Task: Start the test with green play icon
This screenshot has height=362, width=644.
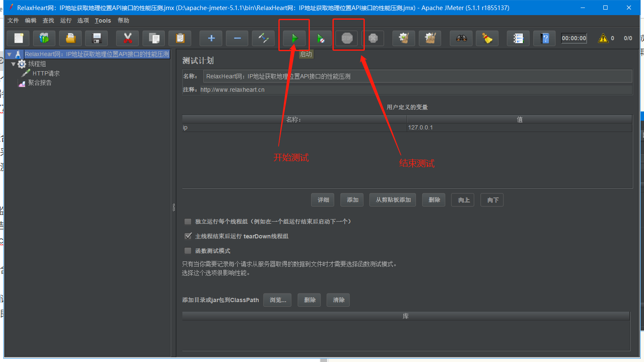Action: pos(294,38)
